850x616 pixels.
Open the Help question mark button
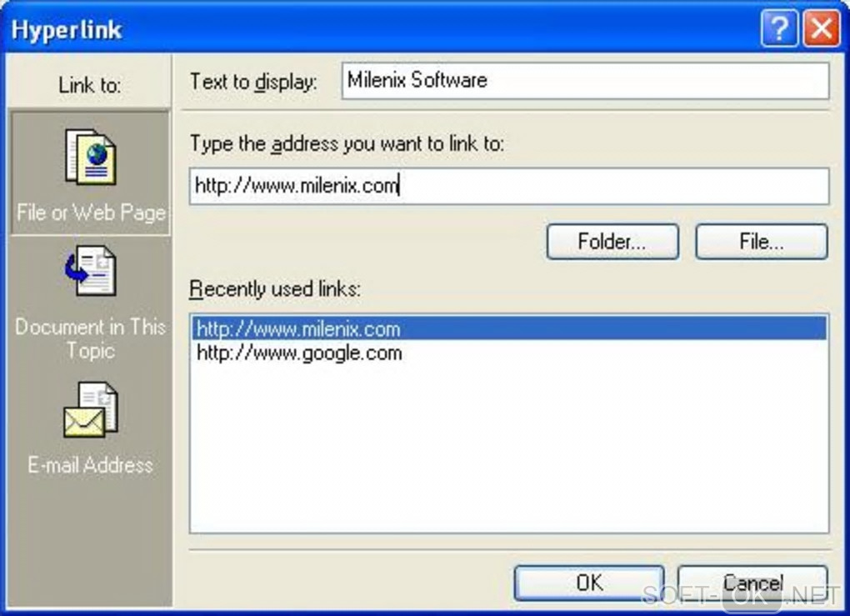click(779, 28)
